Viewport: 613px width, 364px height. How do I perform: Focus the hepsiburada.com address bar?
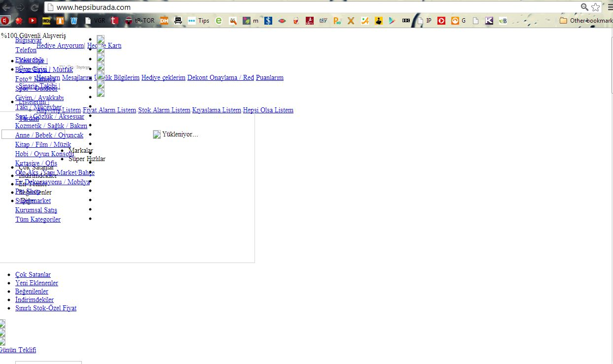[316, 7]
